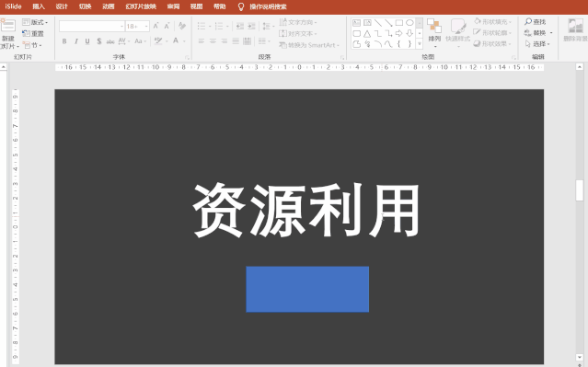Click the font name combo box
Viewport: 588px width, 367px height.
(x=91, y=26)
